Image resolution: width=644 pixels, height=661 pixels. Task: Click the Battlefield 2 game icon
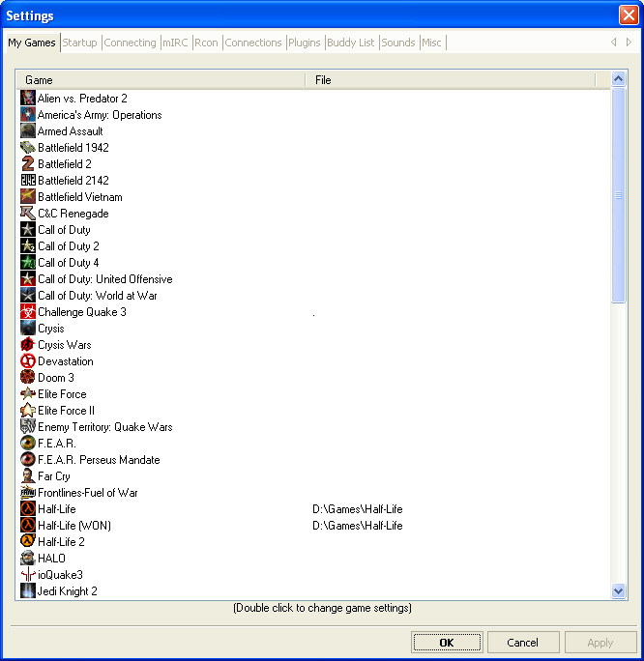click(x=28, y=164)
